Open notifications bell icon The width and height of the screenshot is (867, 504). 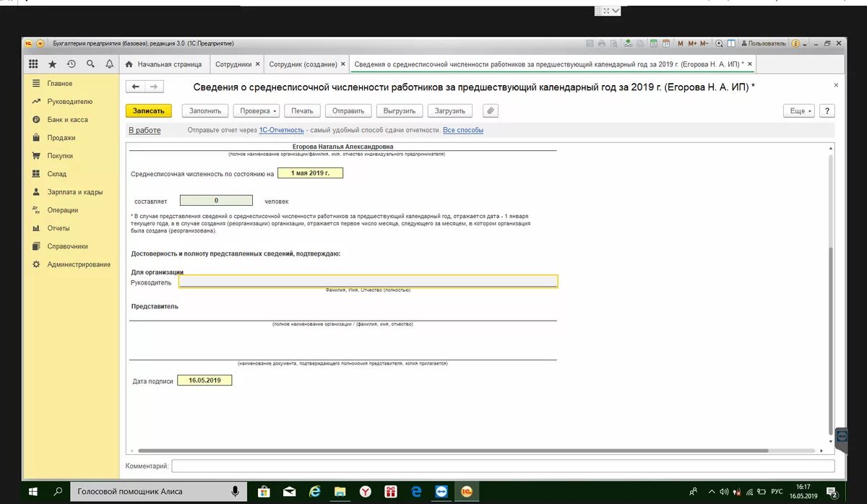point(109,64)
